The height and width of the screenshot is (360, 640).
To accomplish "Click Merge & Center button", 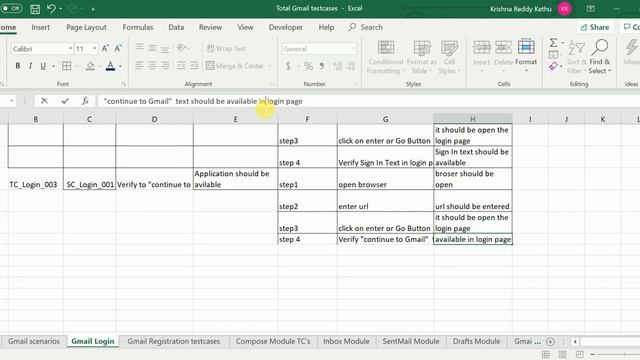I will (235, 66).
